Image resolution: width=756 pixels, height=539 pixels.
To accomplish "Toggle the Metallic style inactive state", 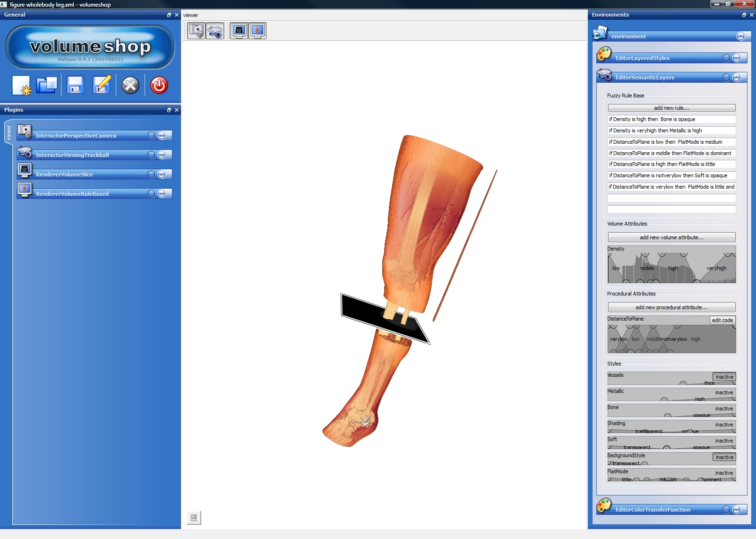I will pyautogui.click(x=724, y=392).
